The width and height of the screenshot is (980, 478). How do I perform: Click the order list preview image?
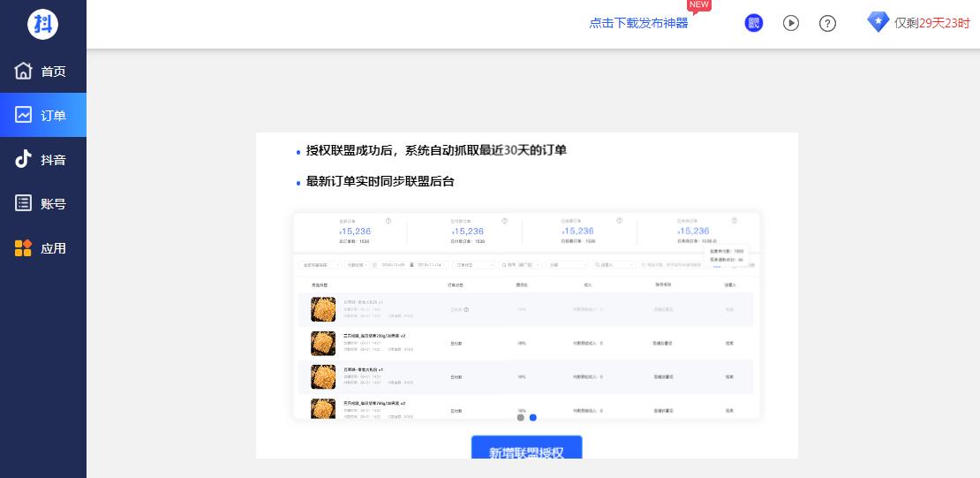[x=526, y=316]
